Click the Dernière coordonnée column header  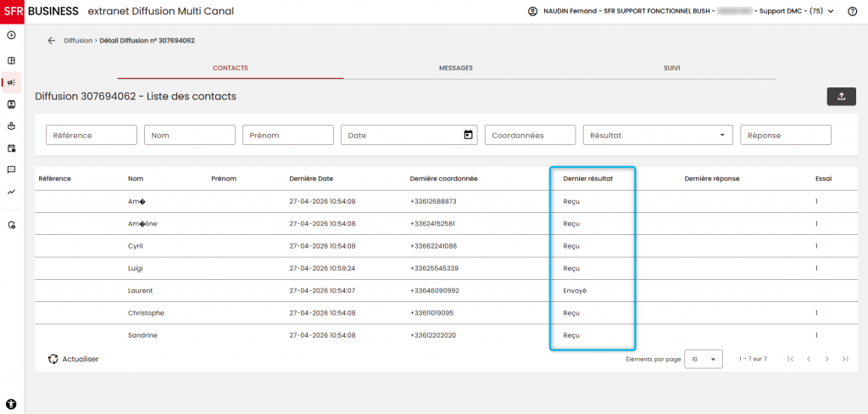tap(443, 178)
